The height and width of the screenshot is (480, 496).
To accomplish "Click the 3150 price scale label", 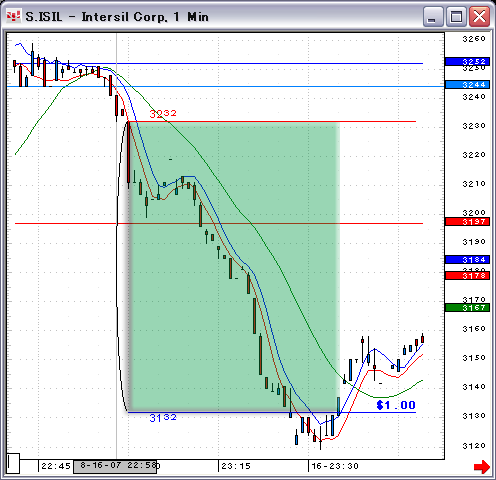I will 474,358.
